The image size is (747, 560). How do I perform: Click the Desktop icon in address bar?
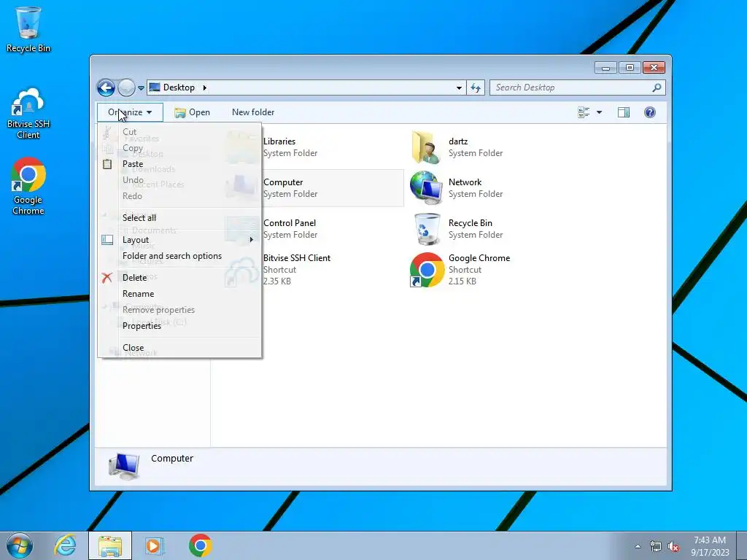(x=155, y=87)
